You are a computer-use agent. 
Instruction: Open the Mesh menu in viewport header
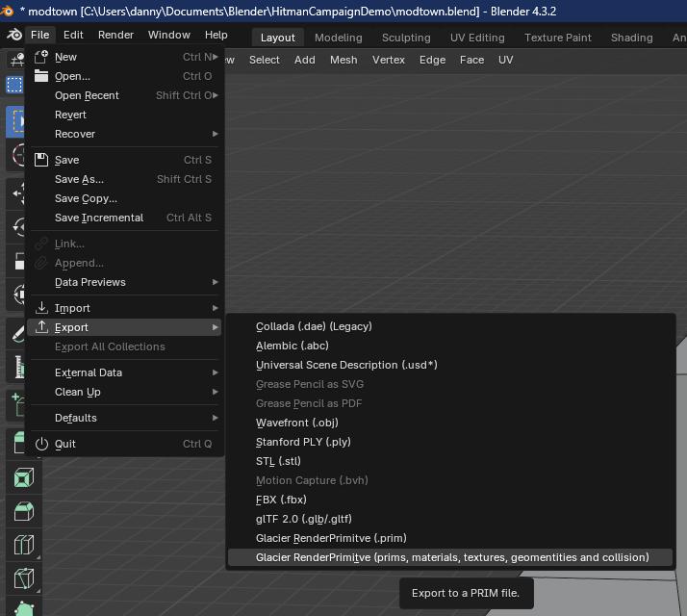pos(343,60)
